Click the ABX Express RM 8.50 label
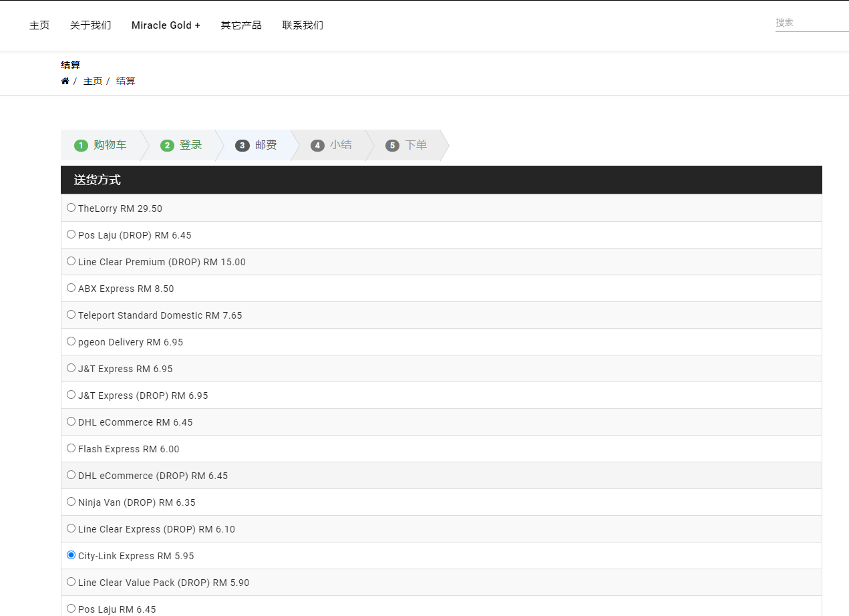849x616 pixels. tap(126, 289)
